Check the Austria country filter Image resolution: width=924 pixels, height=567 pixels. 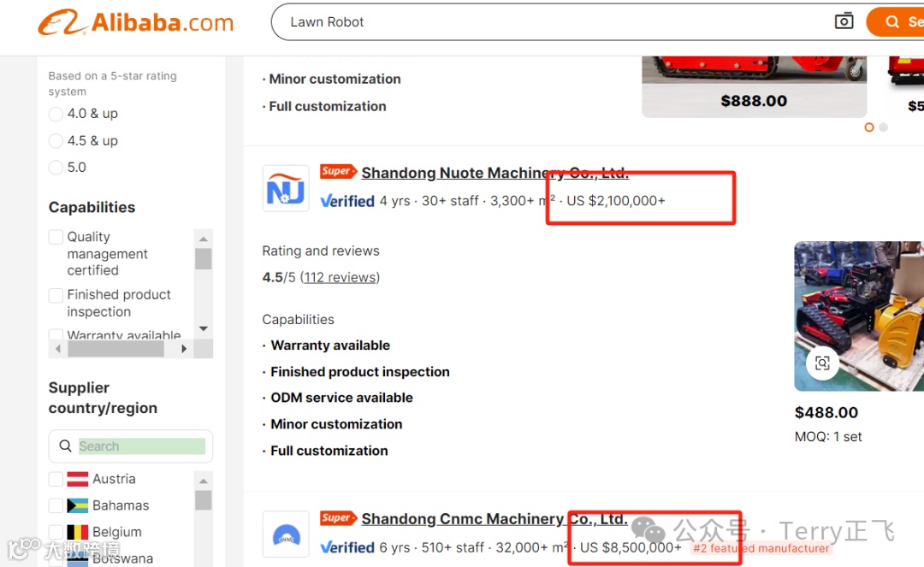coord(56,479)
